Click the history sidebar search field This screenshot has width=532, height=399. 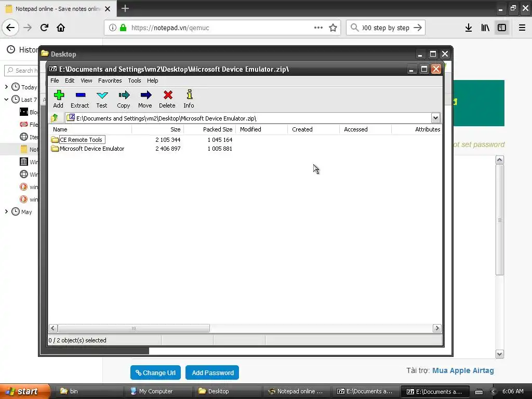tap(21, 70)
